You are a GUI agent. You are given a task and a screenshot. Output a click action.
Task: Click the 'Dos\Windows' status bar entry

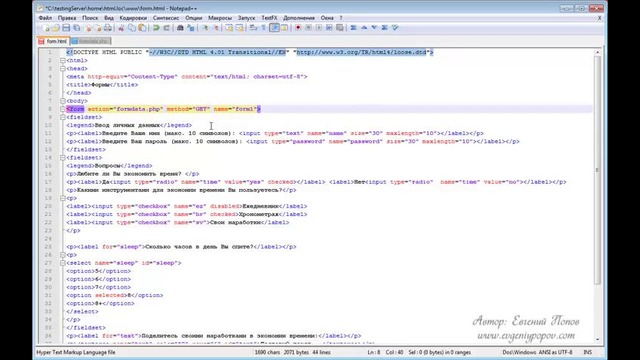pyautogui.click(x=519, y=352)
